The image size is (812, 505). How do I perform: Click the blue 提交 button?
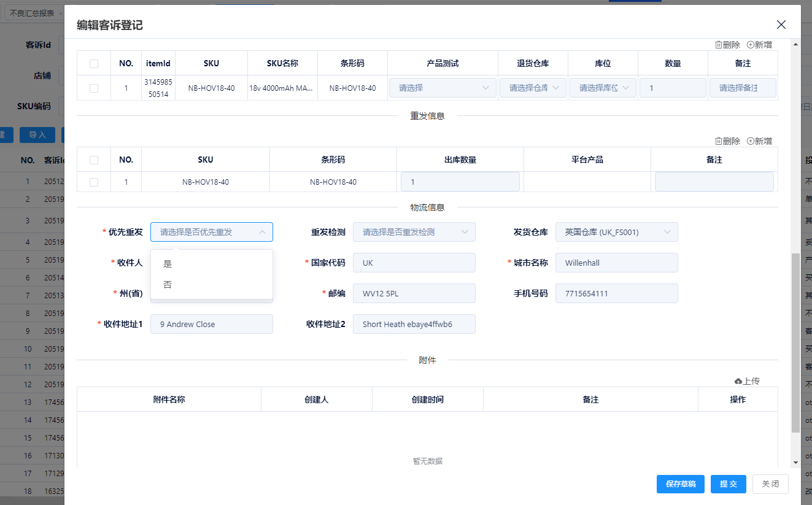pos(728,484)
